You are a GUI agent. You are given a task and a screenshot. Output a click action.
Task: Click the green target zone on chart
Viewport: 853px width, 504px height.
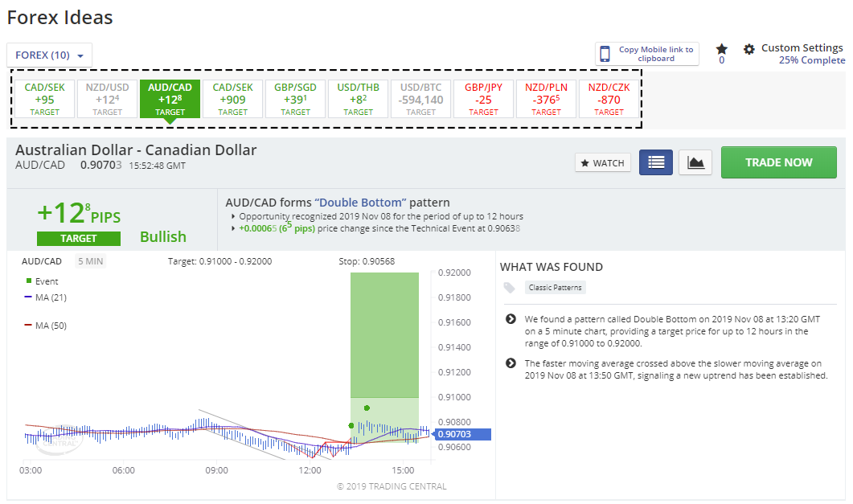pyautogui.click(x=384, y=335)
